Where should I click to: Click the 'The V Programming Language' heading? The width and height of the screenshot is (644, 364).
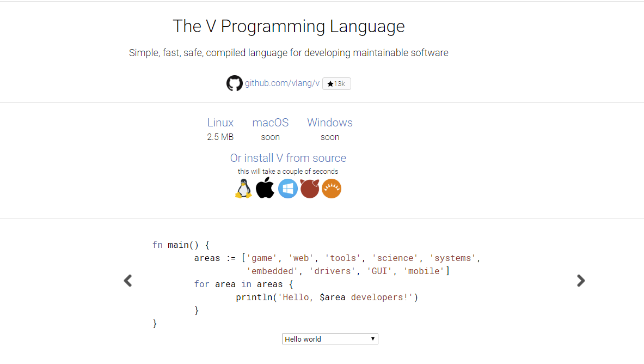point(289,26)
